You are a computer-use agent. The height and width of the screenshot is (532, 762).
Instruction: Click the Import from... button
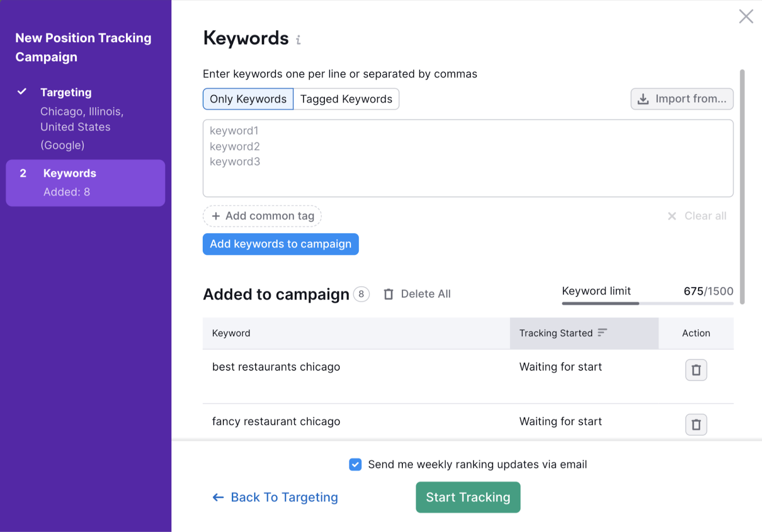pos(682,99)
